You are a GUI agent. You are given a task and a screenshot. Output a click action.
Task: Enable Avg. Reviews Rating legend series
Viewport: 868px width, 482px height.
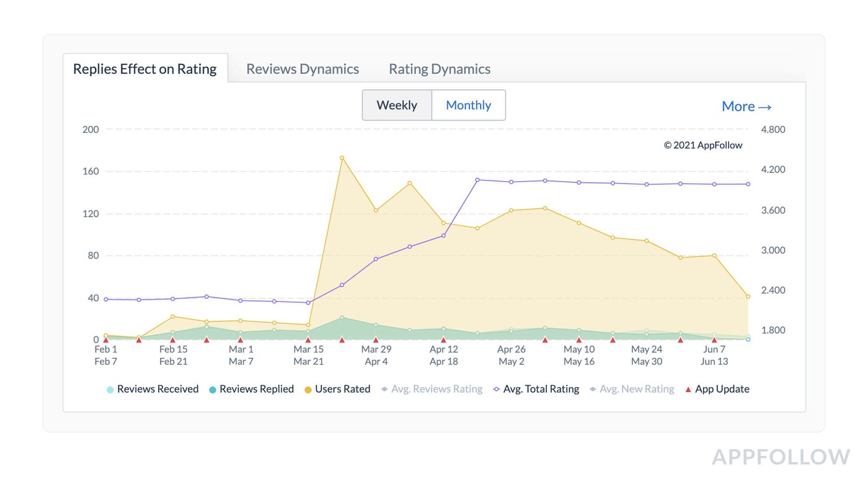pyautogui.click(x=432, y=390)
